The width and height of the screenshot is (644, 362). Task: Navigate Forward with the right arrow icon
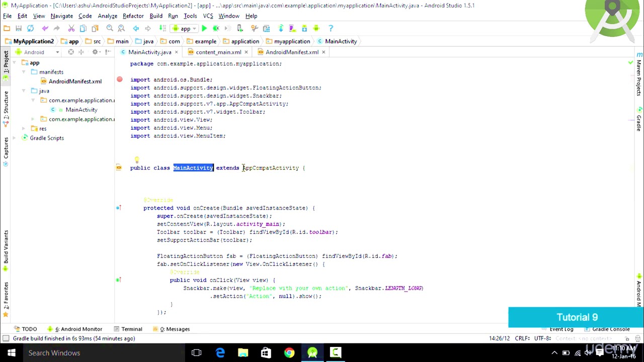pyautogui.click(x=148, y=29)
